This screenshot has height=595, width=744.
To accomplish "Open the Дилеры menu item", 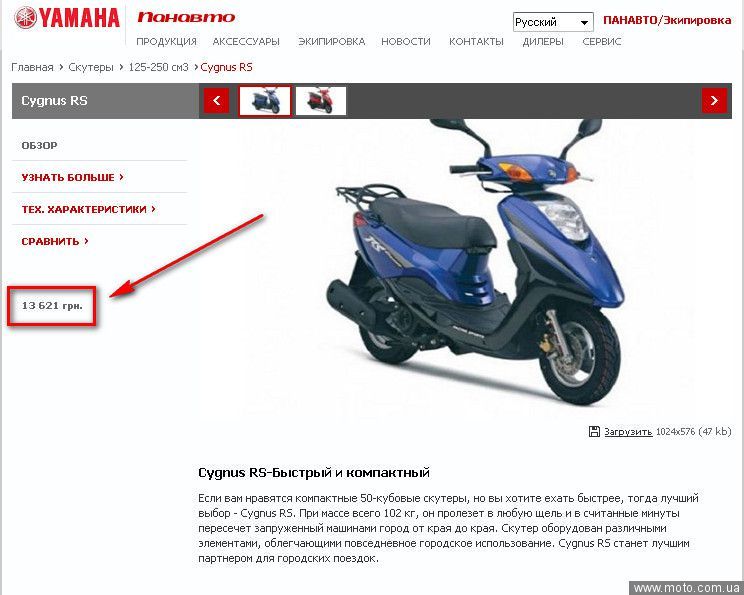I will [543, 42].
